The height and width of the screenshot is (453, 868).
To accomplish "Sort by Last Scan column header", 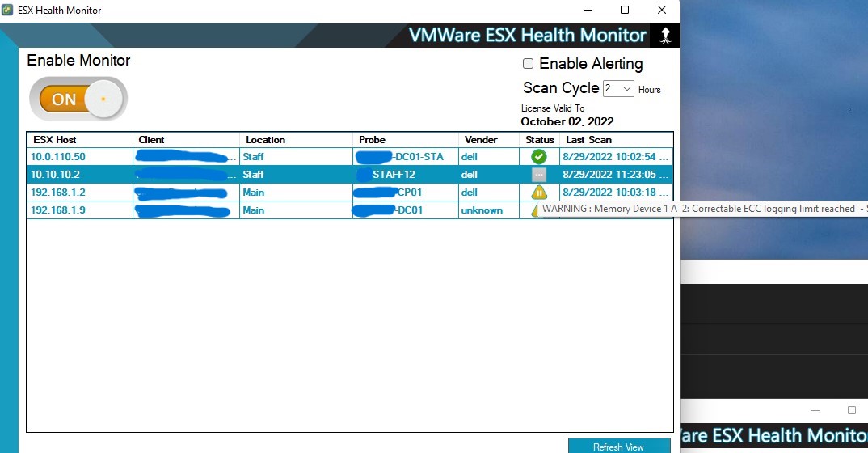I will point(617,140).
